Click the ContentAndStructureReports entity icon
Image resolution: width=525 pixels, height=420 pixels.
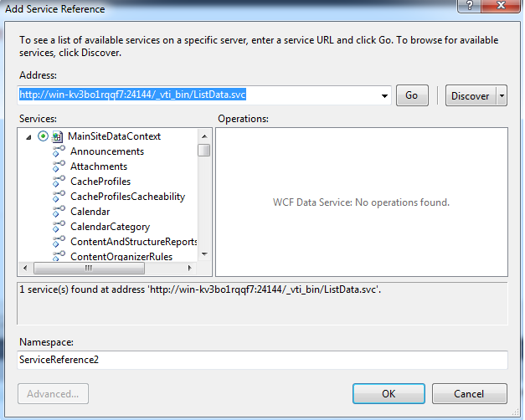point(59,242)
